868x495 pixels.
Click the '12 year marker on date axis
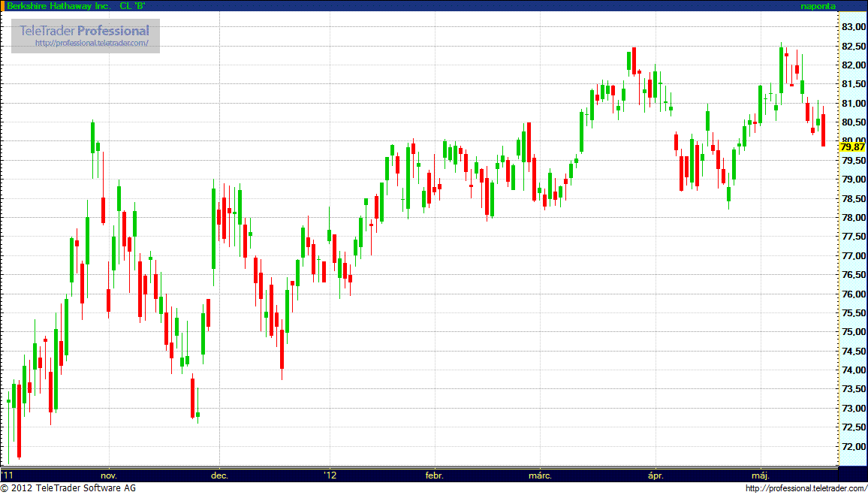330,475
